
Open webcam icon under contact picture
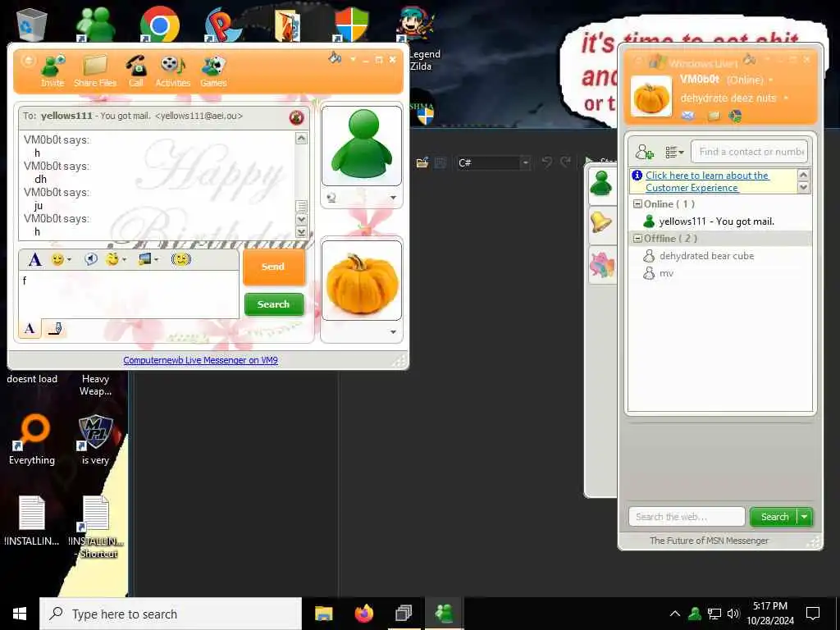click(331, 199)
